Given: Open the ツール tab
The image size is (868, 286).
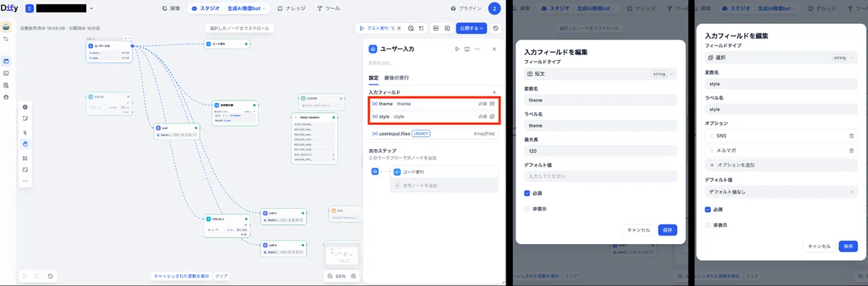Looking at the screenshot, I should tap(329, 9).
